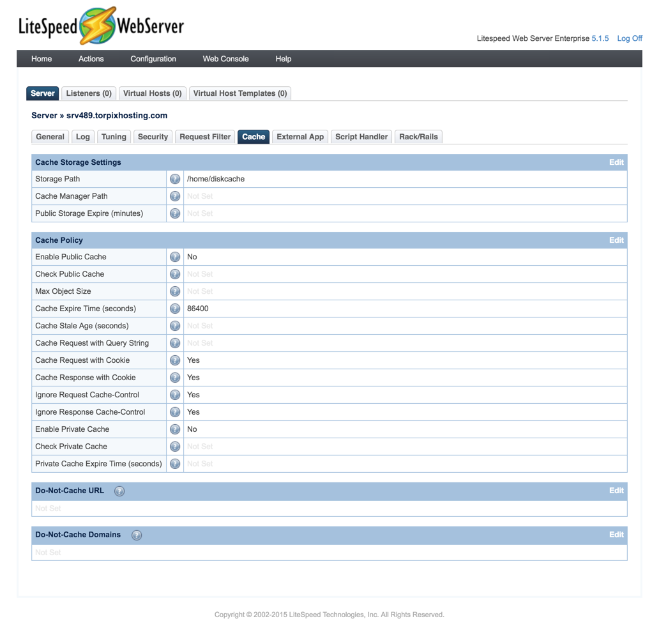Edit Cache Storage Settings section
The height and width of the screenshot is (644, 668).
(616, 162)
